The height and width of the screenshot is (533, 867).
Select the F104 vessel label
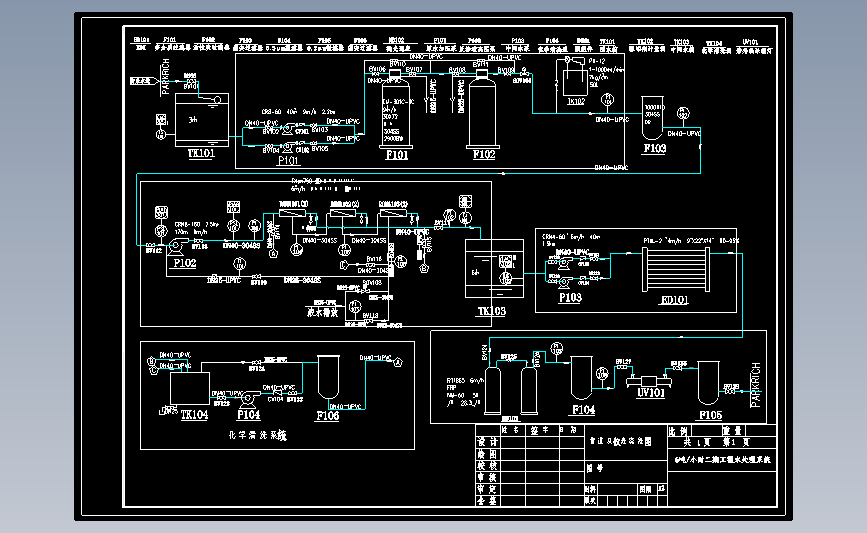pos(583,410)
